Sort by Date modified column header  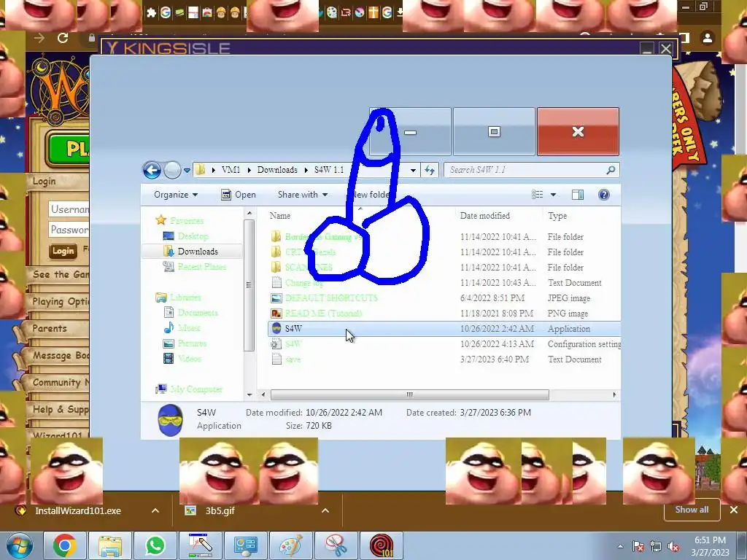coord(485,216)
